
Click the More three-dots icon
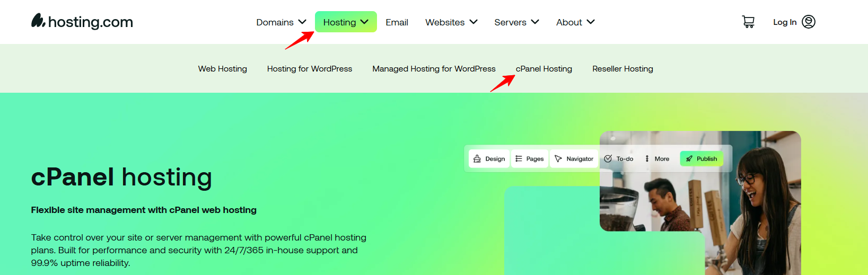click(647, 158)
